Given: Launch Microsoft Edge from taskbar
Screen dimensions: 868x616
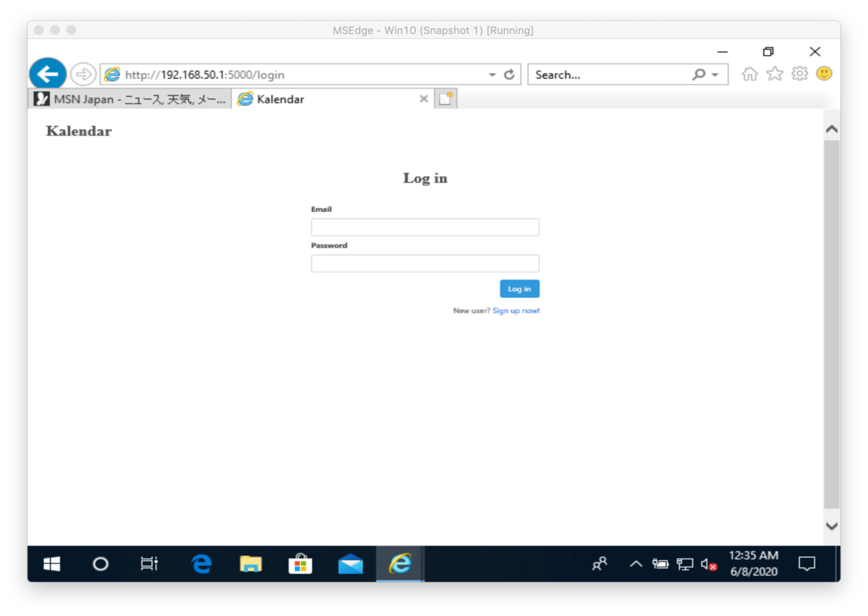Looking at the screenshot, I should (201, 564).
